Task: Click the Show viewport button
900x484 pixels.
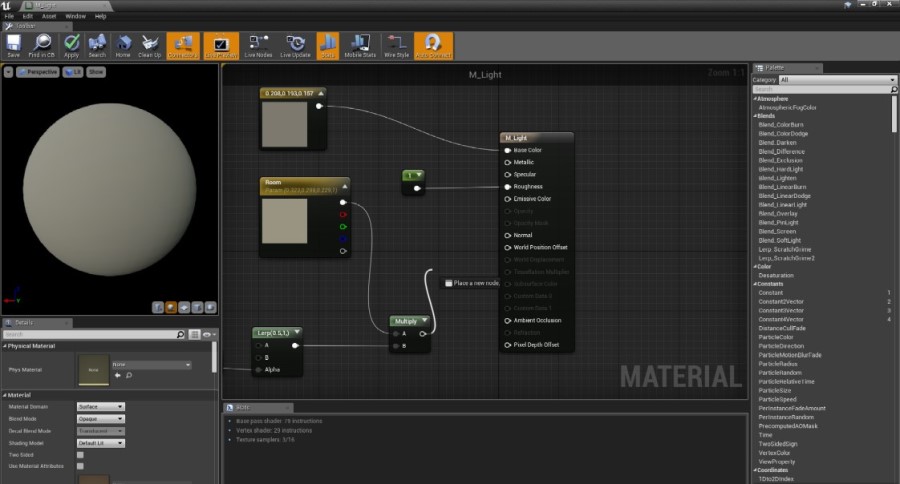Action: pyautogui.click(x=96, y=72)
